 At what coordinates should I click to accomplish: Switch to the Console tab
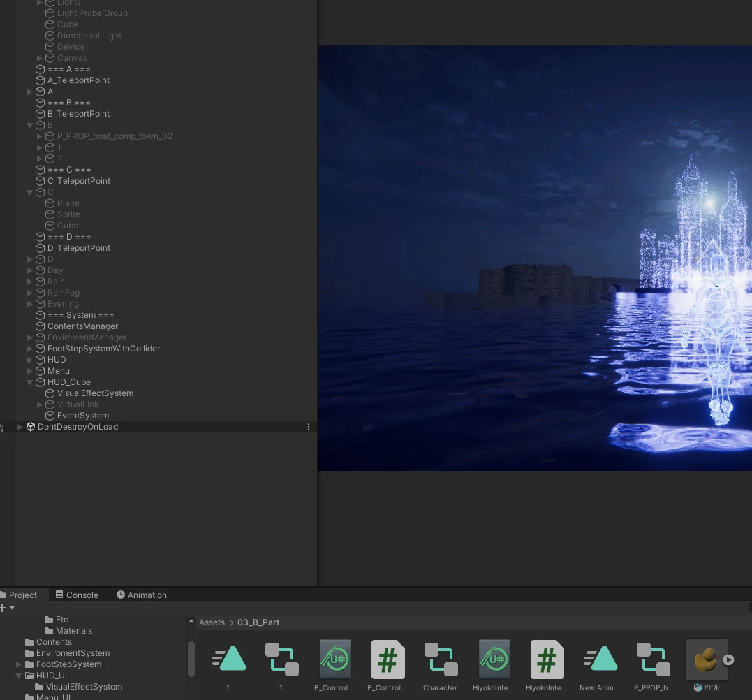click(x=77, y=595)
